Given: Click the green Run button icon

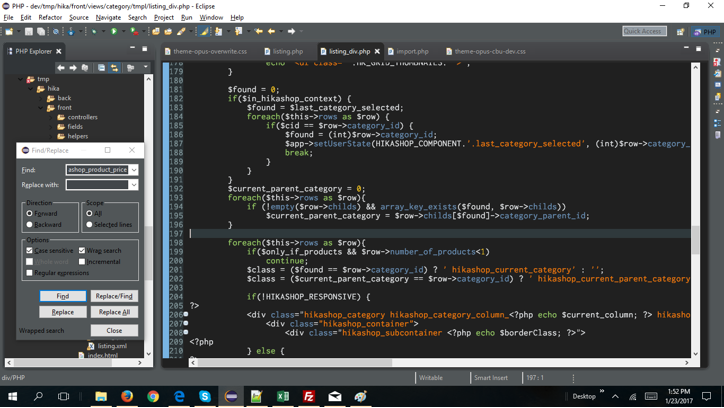Looking at the screenshot, I should (x=114, y=31).
